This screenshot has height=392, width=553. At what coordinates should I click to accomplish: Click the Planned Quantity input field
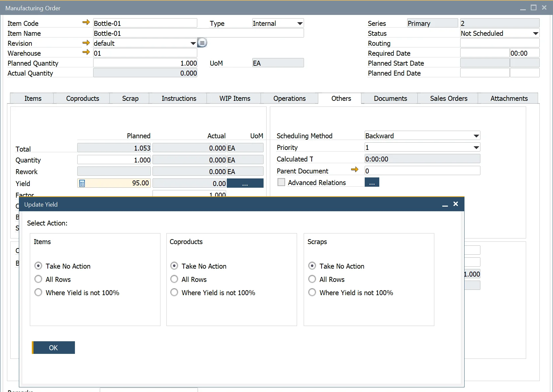click(145, 63)
